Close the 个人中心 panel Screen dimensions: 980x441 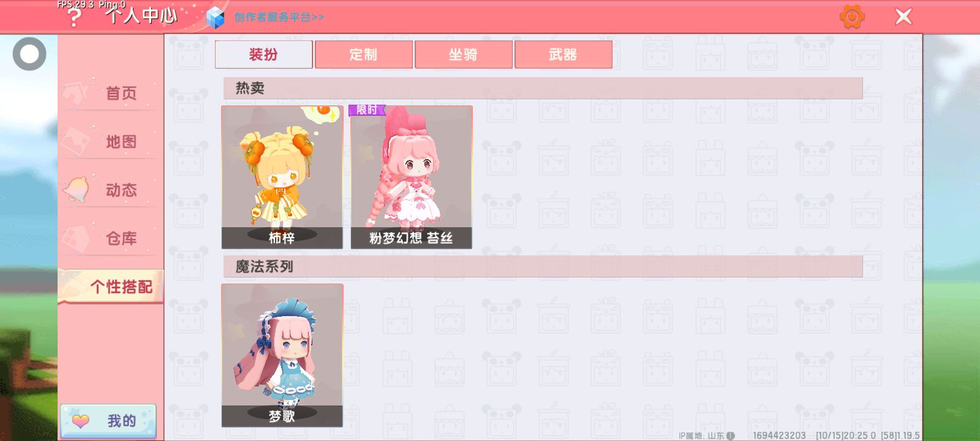point(903,17)
